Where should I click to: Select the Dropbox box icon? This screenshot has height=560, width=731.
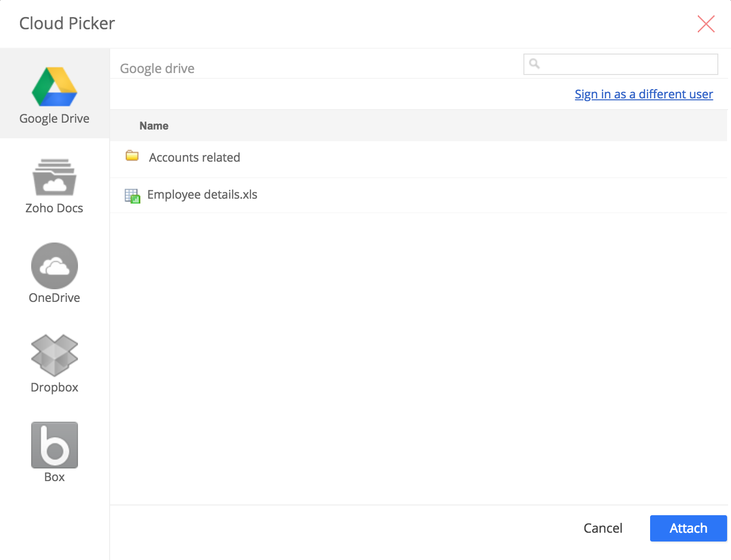point(55,355)
